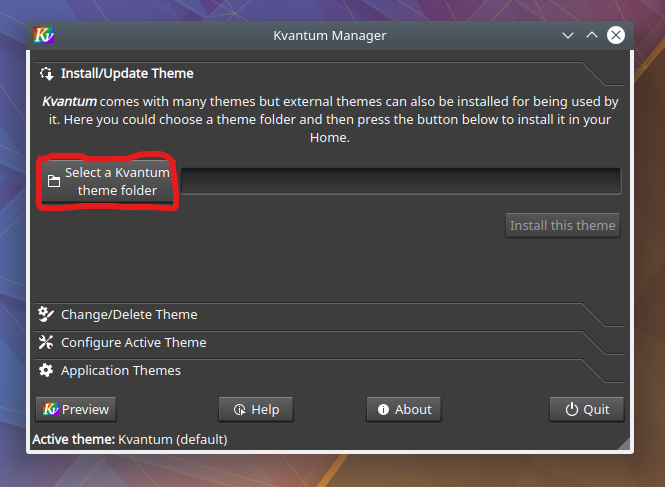Click the Install/Update Theme section icon

click(x=47, y=74)
